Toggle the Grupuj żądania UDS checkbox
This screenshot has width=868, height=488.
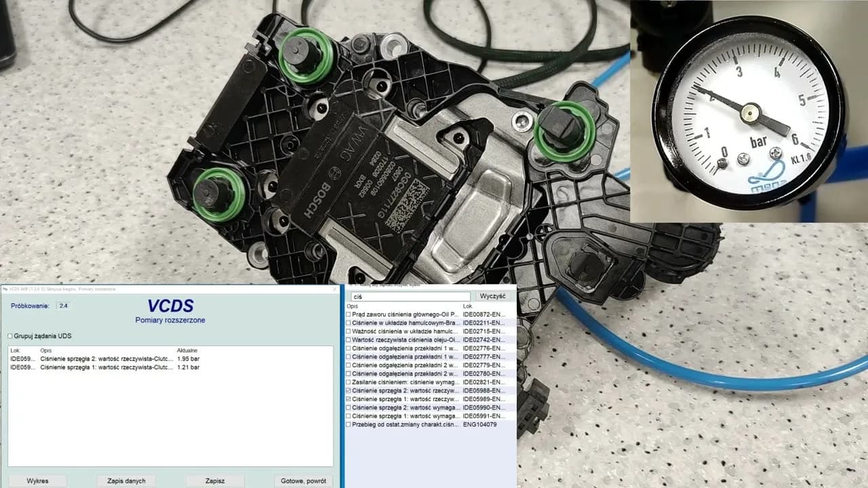click(10, 336)
